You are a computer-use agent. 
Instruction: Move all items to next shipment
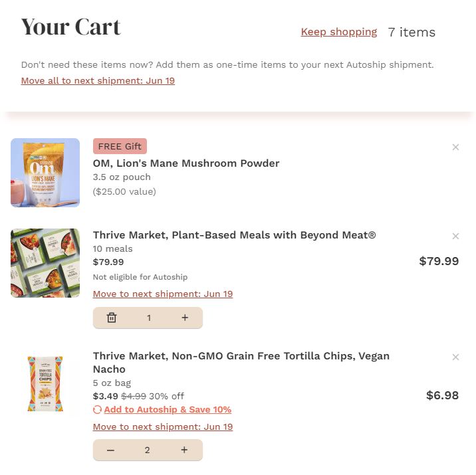coord(98,81)
